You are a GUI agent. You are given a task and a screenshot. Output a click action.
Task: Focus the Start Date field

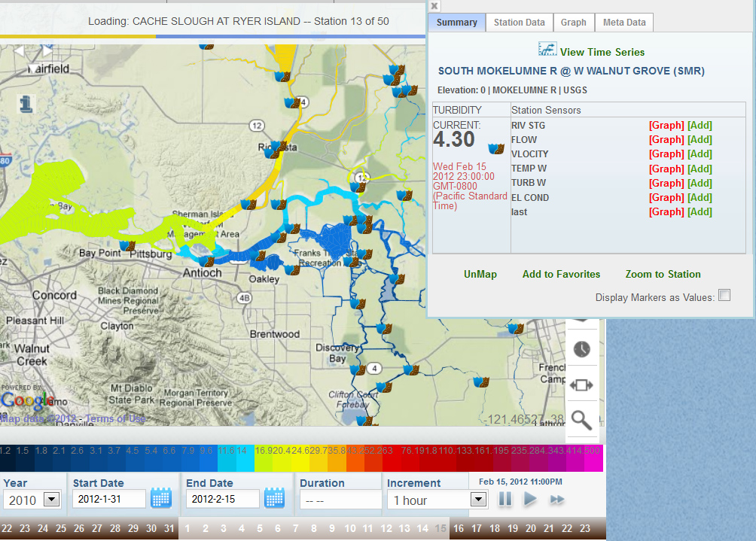click(x=109, y=499)
